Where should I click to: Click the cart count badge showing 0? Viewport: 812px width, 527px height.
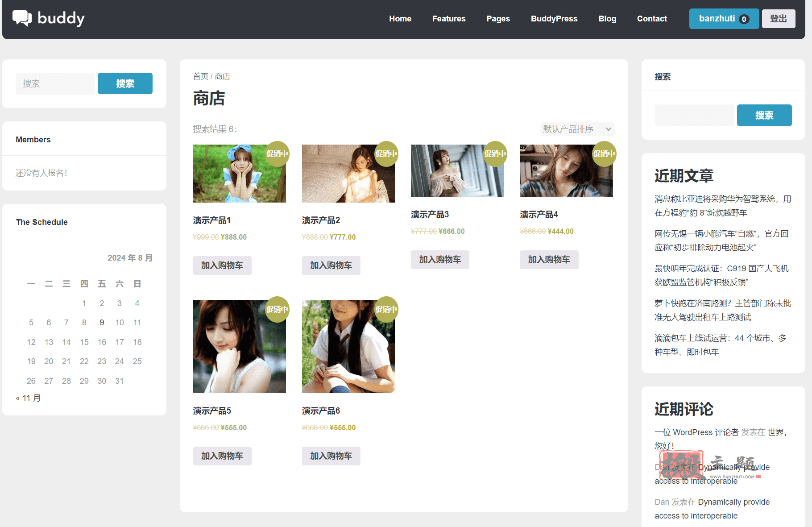[x=744, y=19]
